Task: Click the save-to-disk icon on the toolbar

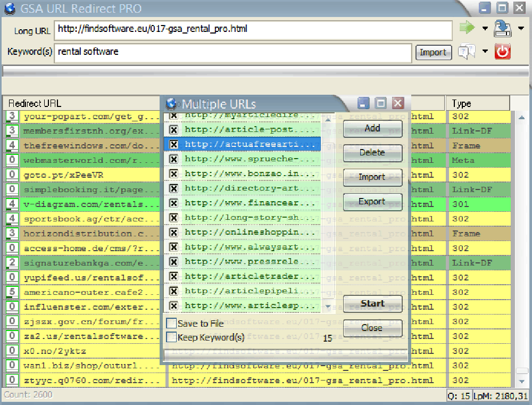Action: pyautogui.click(x=503, y=29)
